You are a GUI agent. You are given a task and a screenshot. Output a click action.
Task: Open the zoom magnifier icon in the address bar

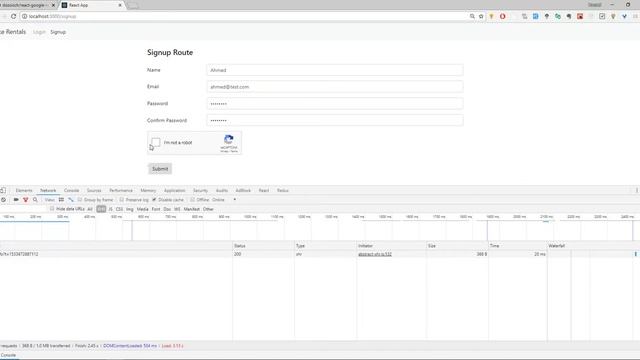point(472,16)
